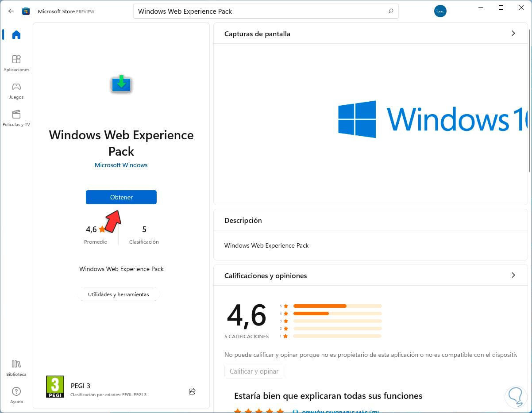532x413 pixels.
Task: Click 'No puede calificar y opinar' notice
Action: [x=371, y=355]
